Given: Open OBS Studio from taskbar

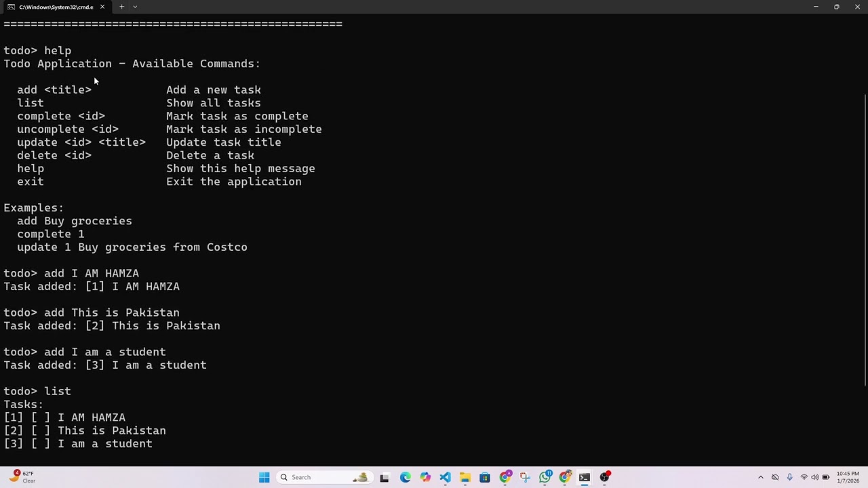Looking at the screenshot, I should pos(605,477).
